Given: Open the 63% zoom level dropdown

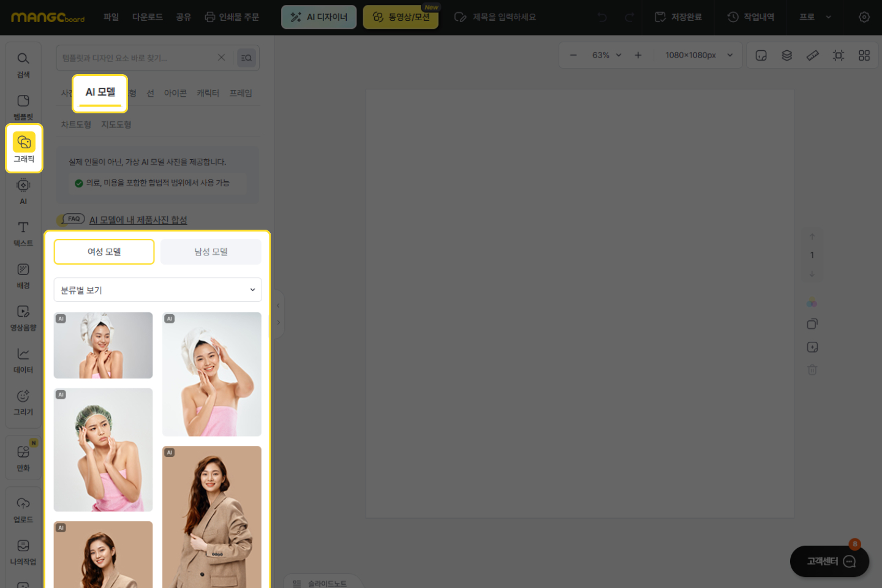Looking at the screenshot, I should [x=606, y=55].
